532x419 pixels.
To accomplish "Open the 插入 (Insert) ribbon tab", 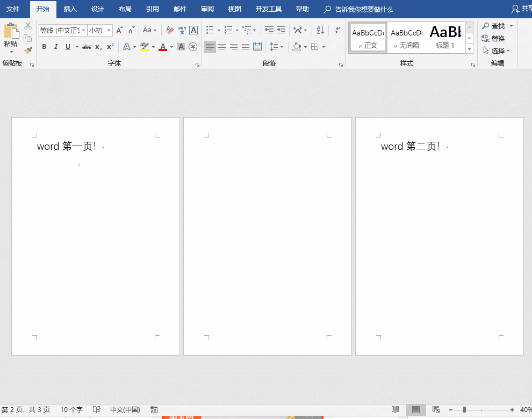I will (x=70, y=9).
